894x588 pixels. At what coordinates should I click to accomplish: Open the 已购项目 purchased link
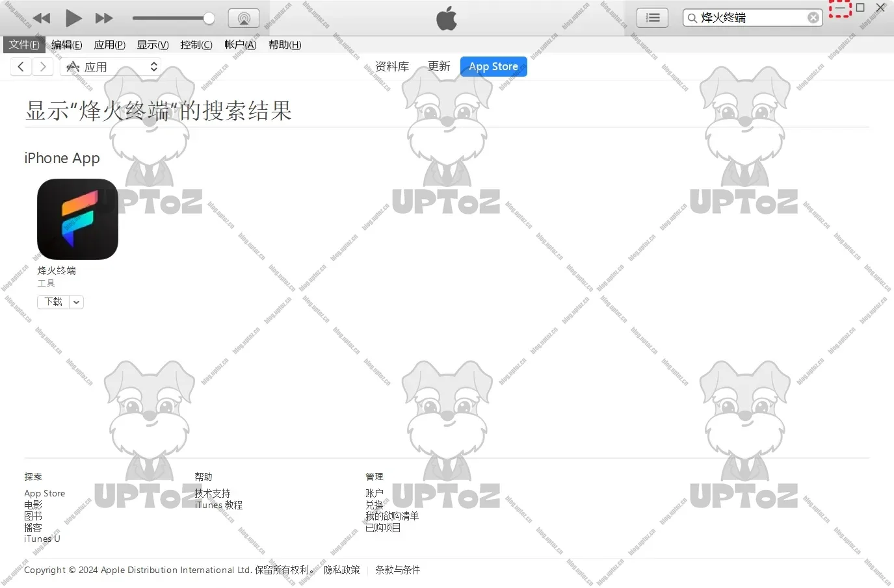coord(383,528)
